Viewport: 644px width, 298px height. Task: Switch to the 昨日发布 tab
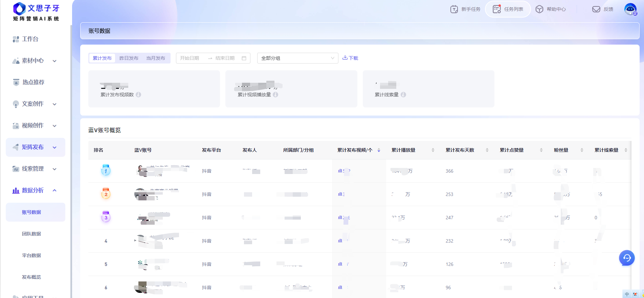[129, 58]
